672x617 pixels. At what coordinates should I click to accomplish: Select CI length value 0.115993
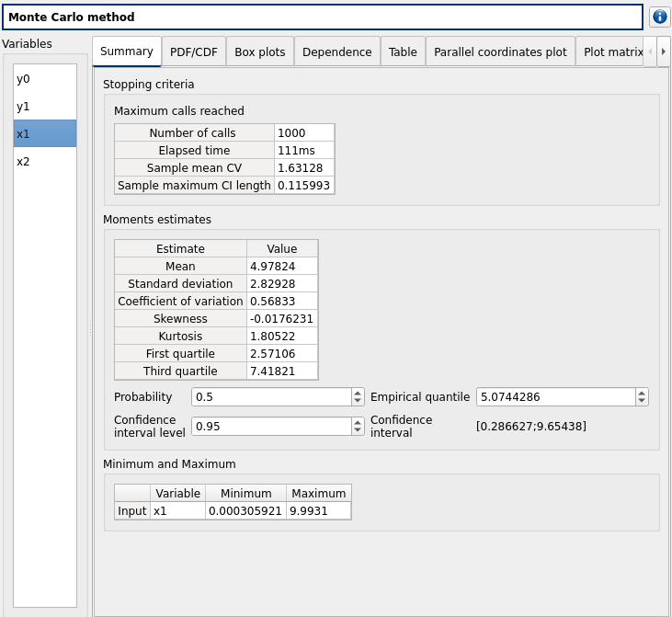304,185
